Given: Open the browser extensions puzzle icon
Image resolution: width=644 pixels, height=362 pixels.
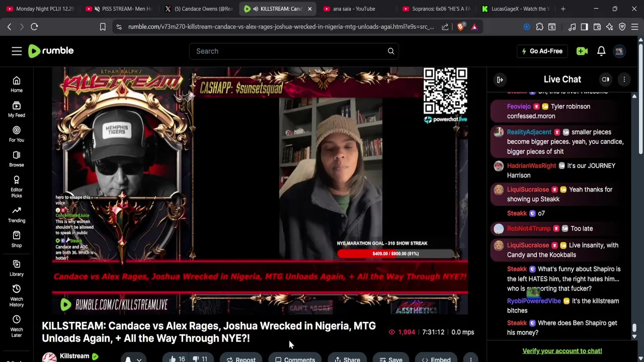Looking at the screenshot, I should pyautogui.click(x=539, y=27).
